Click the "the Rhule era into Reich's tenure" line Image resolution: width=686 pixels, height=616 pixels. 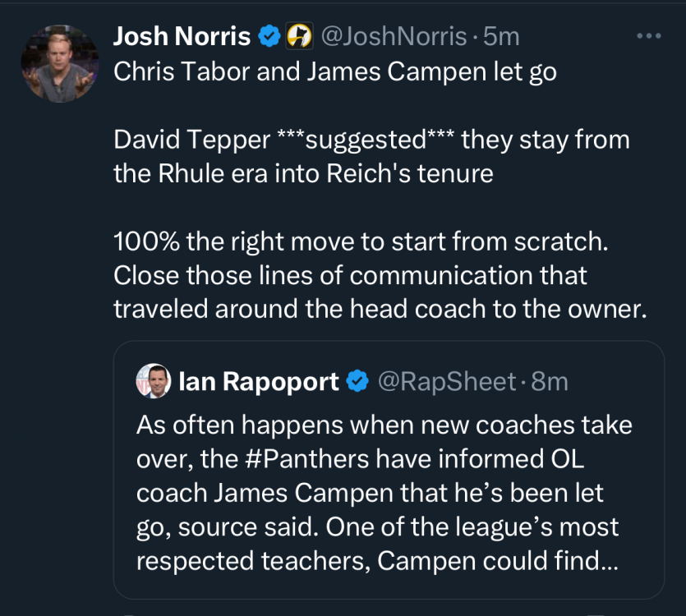coord(303,174)
